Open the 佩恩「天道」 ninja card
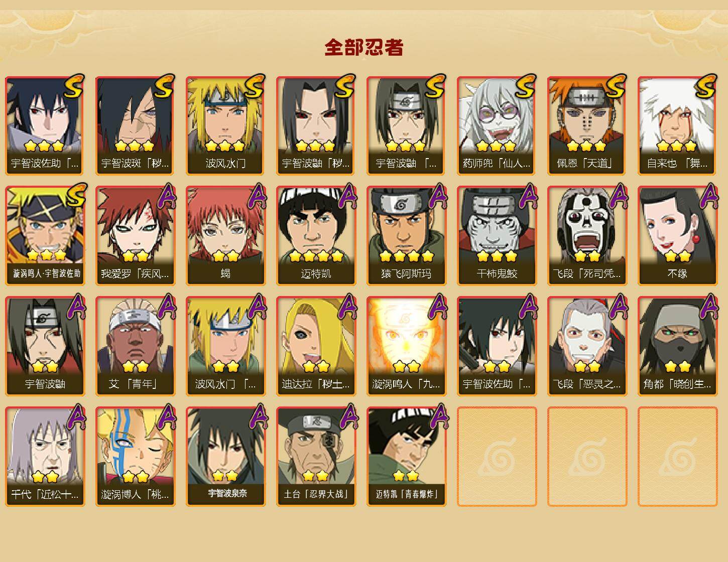Screen dimensions: 728x562 [587, 125]
